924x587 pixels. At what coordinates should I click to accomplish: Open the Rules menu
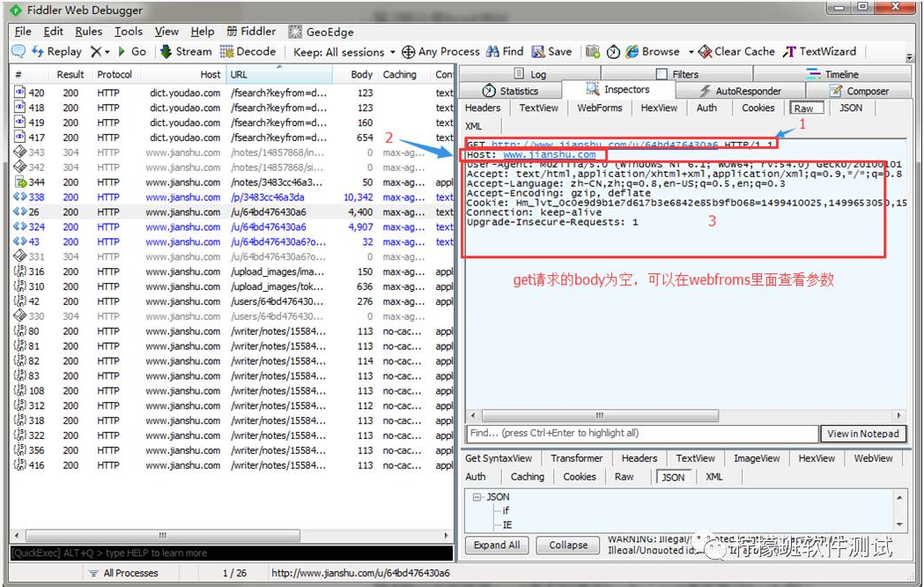(88, 32)
